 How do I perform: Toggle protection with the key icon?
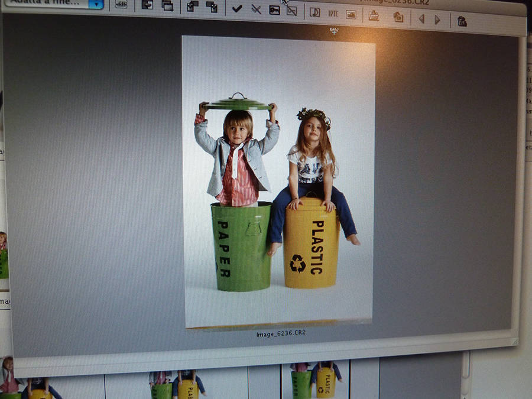pyautogui.click(x=274, y=9)
